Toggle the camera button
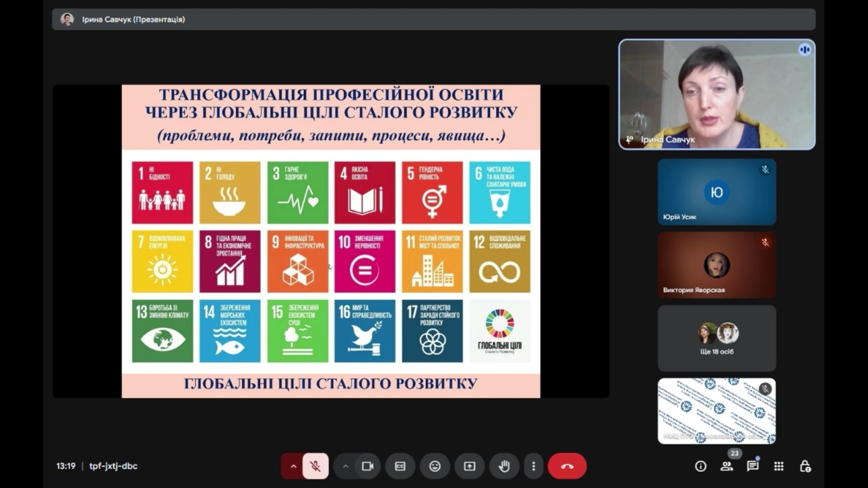 click(367, 466)
